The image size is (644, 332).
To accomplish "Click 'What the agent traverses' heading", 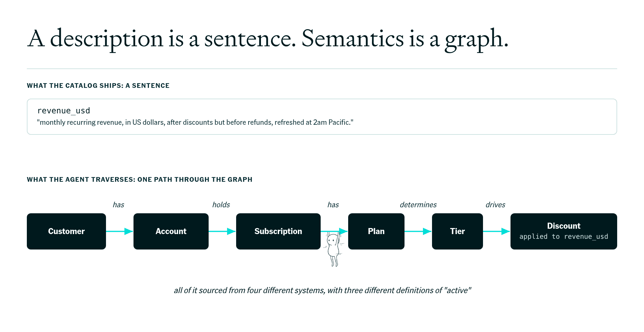I will point(140,179).
